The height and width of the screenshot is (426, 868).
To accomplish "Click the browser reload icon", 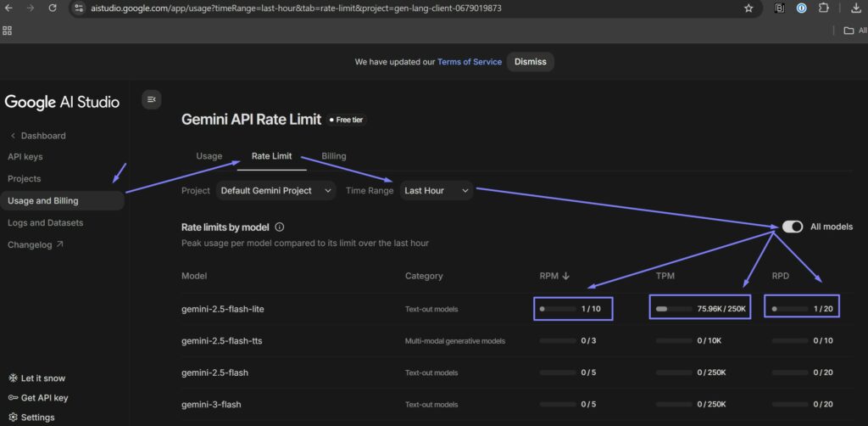I will click(x=53, y=8).
